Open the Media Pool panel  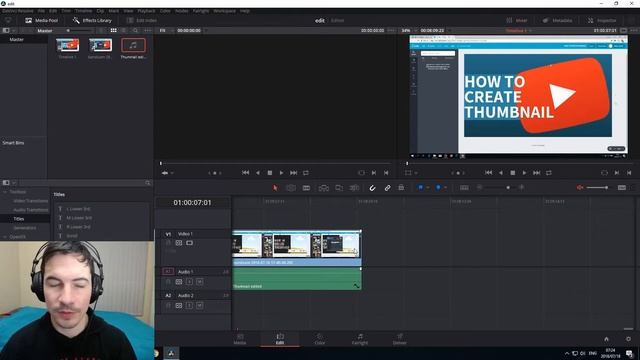coord(42,20)
